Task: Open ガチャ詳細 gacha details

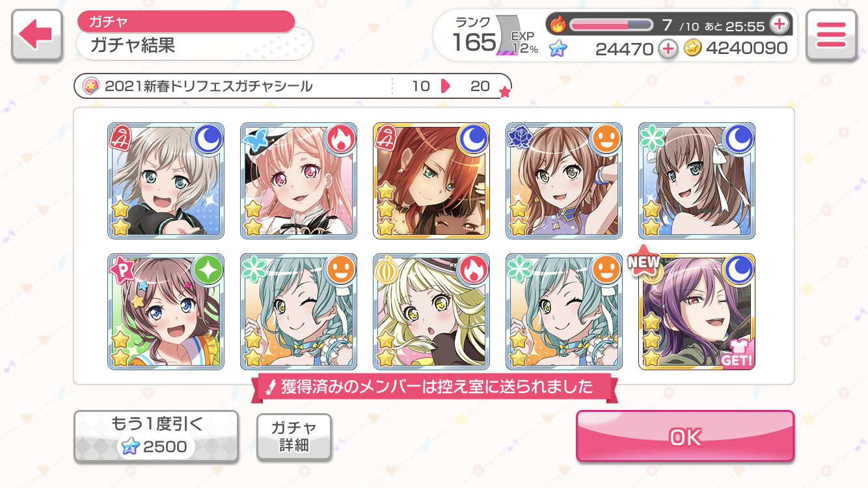Action: (294, 437)
